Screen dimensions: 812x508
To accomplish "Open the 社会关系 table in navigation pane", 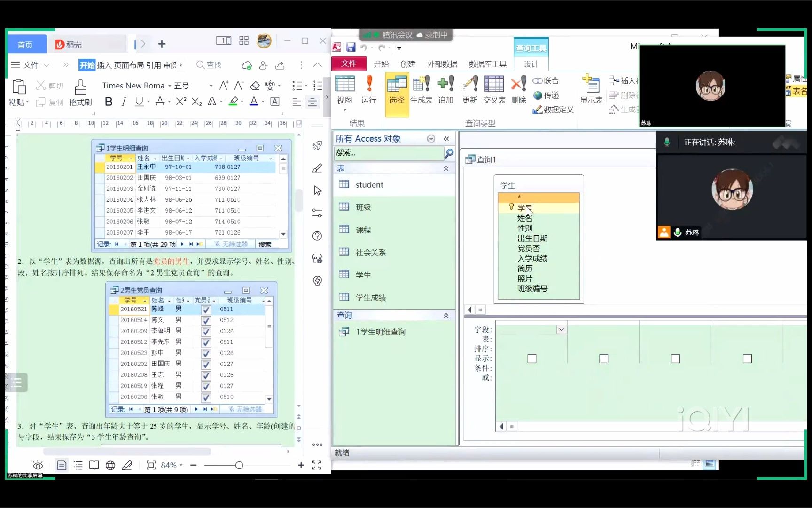I will click(394, 253).
